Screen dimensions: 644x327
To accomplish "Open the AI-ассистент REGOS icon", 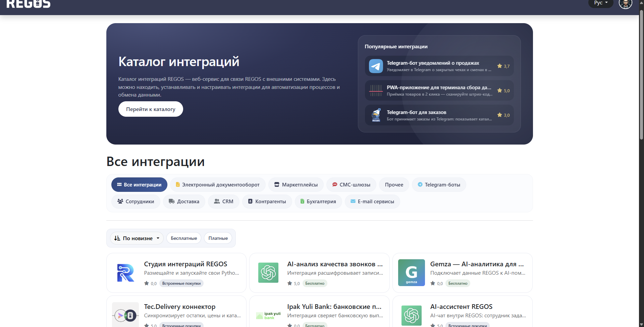I will [412, 315].
